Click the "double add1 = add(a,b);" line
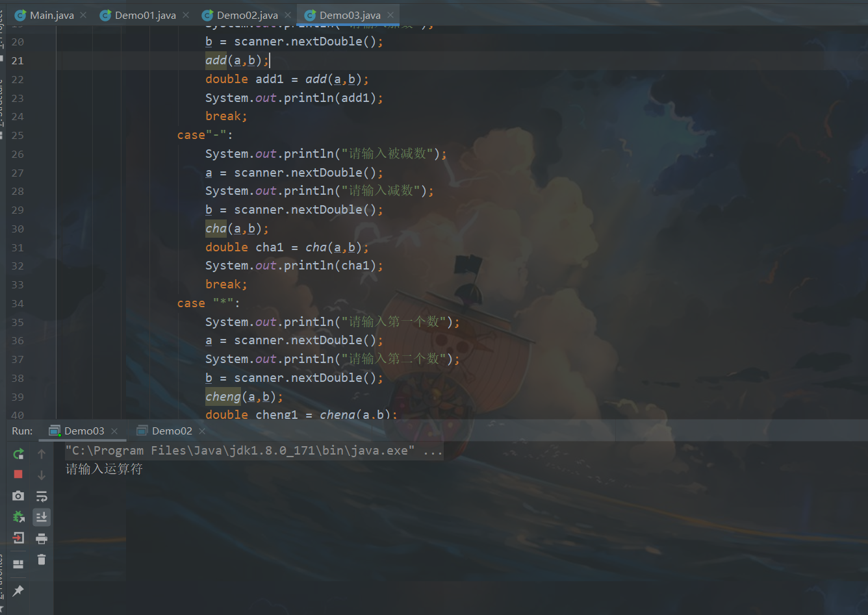This screenshot has width=868, height=615. tap(287, 79)
